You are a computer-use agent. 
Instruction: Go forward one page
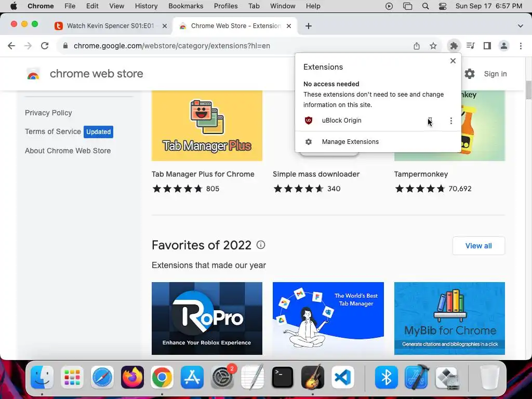28,46
